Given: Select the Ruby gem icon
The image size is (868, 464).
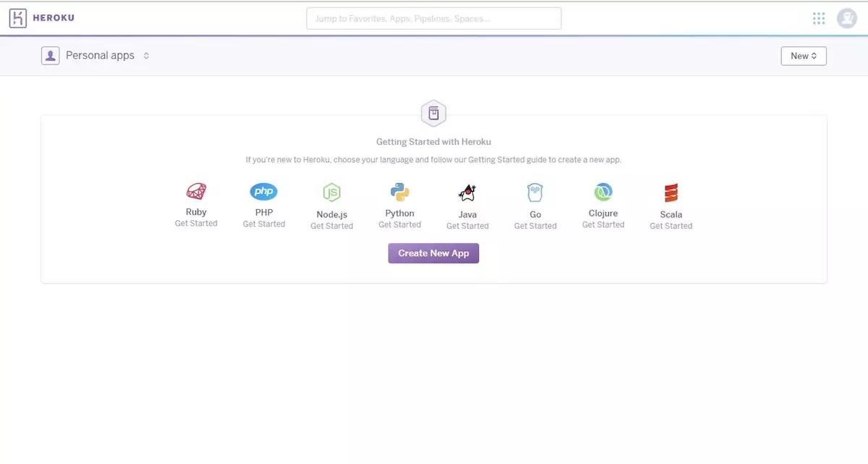Looking at the screenshot, I should point(196,192).
